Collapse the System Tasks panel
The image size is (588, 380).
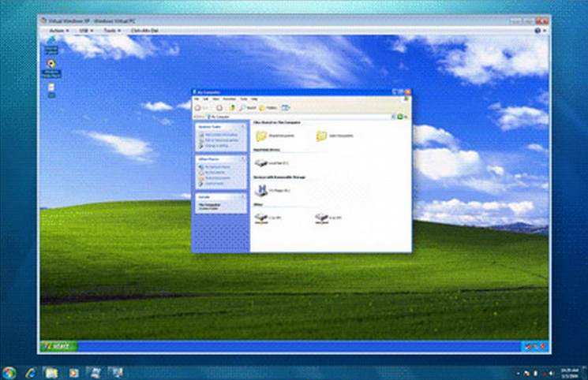pyautogui.click(x=242, y=127)
